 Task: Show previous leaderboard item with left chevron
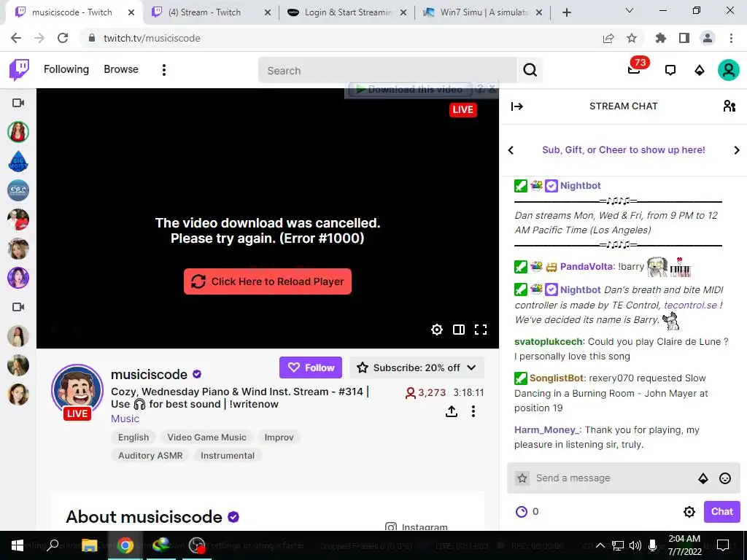[511, 150]
